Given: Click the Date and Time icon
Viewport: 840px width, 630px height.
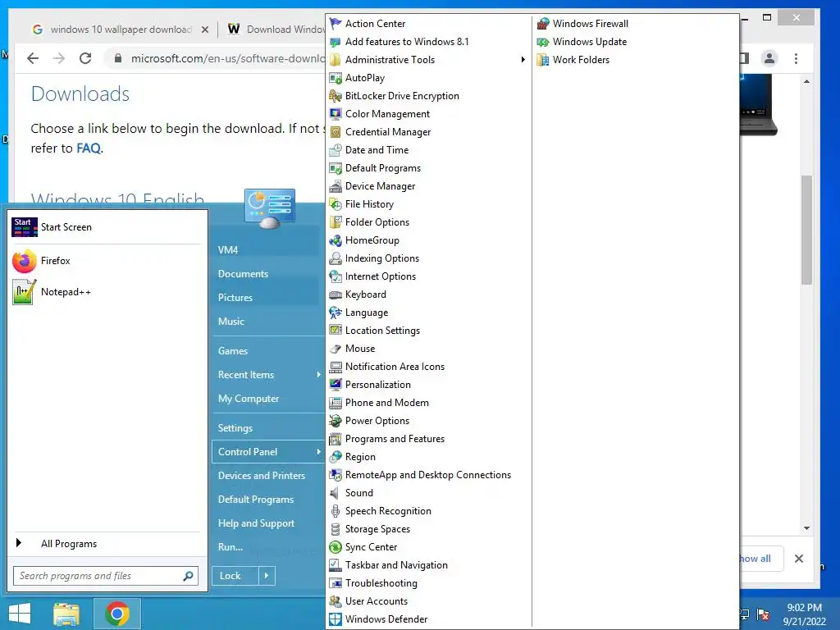Looking at the screenshot, I should pos(336,150).
